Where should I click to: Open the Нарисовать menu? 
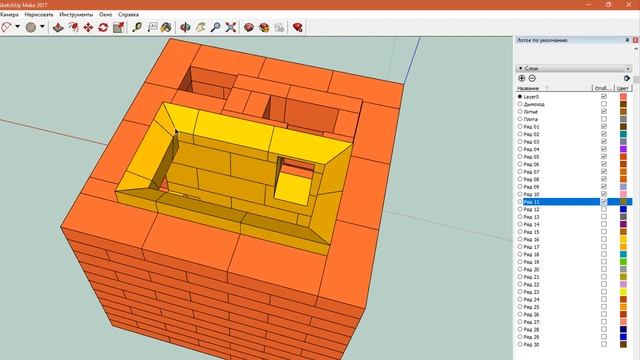tap(39, 14)
